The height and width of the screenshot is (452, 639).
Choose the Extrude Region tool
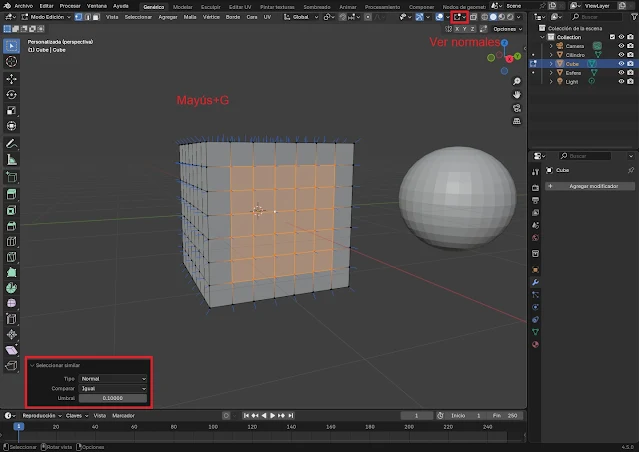[x=11, y=194]
